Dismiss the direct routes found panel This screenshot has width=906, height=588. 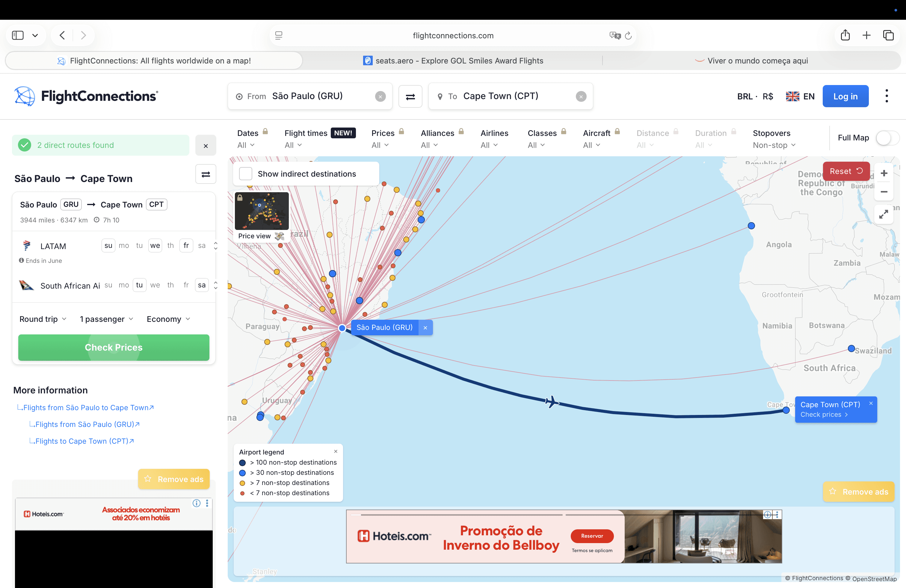(206, 145)
